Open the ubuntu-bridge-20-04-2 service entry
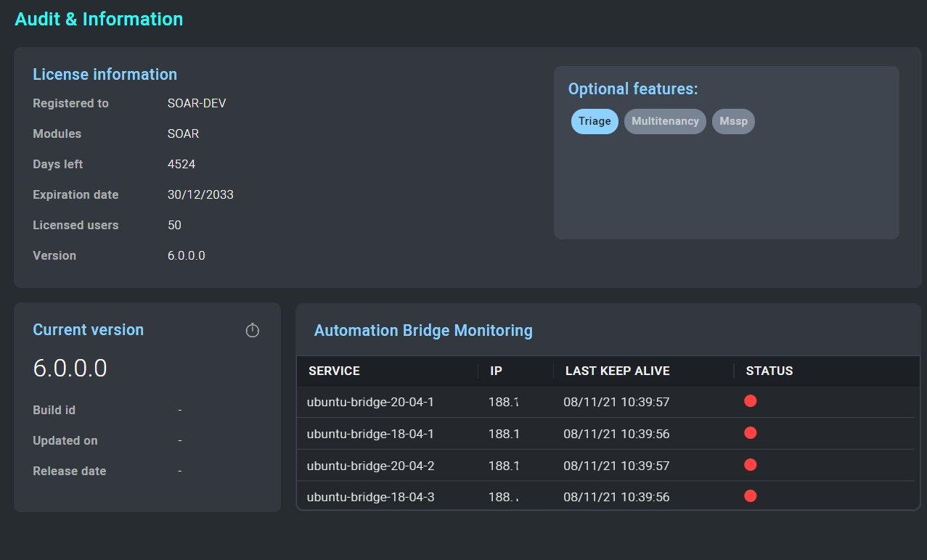This screenshot has width=927, height=560. click(370, 466)
